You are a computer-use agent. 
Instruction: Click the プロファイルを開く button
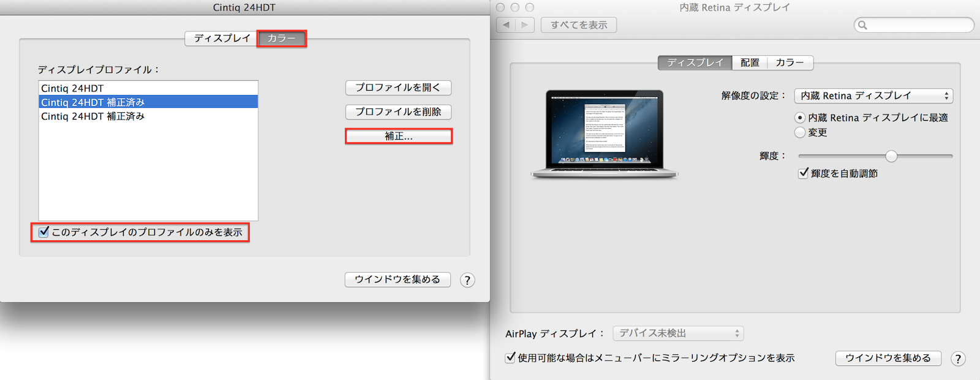(x=398, y=88)
